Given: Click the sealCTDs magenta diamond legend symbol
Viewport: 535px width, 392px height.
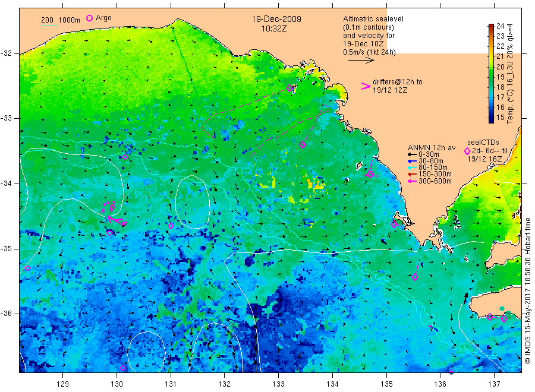Looking at the screenshot, I should (x=467, y=151).
